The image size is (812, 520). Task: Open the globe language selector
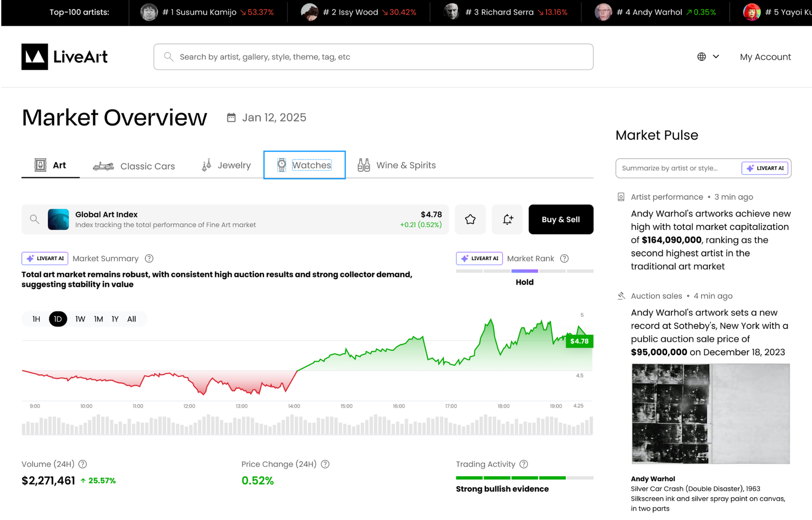tap(702, 57)
